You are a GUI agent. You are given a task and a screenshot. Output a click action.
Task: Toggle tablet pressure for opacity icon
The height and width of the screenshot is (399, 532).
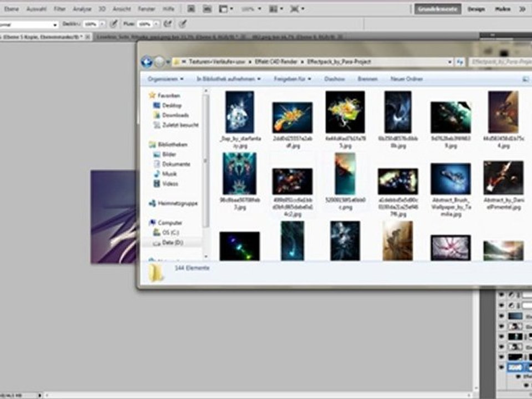pos(114,24)
